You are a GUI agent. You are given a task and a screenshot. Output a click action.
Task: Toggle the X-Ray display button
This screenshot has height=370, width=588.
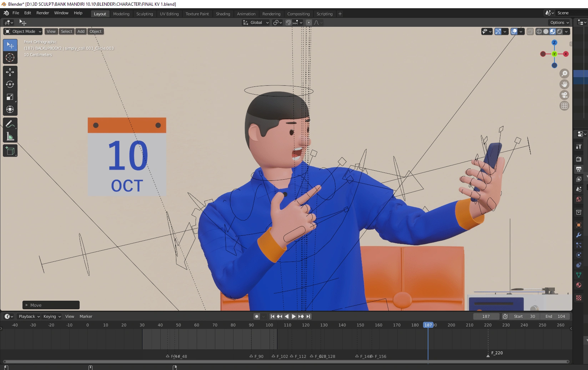point(530,31)
